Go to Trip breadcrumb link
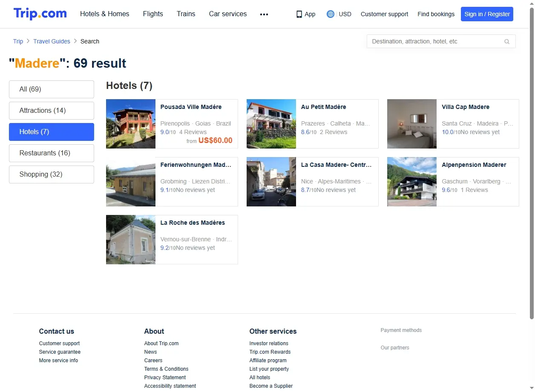This screenshot has height=392, width=535. pos(18,41)
